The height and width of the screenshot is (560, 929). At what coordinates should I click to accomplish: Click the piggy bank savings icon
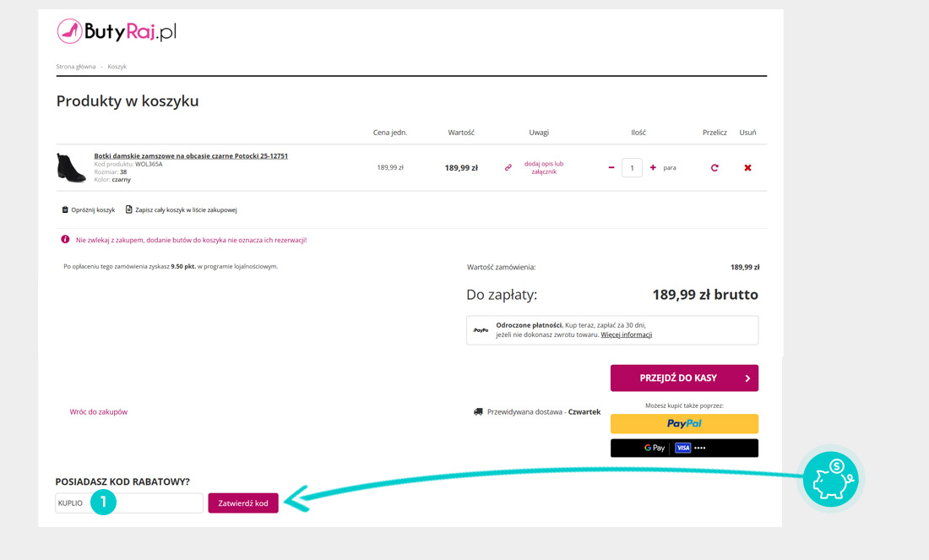tap(829, 479)
